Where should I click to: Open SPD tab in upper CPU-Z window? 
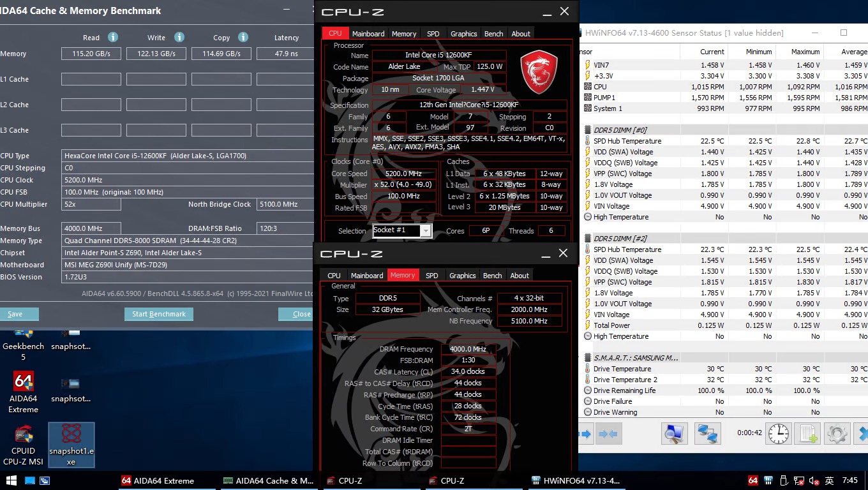tap(433, 33)
